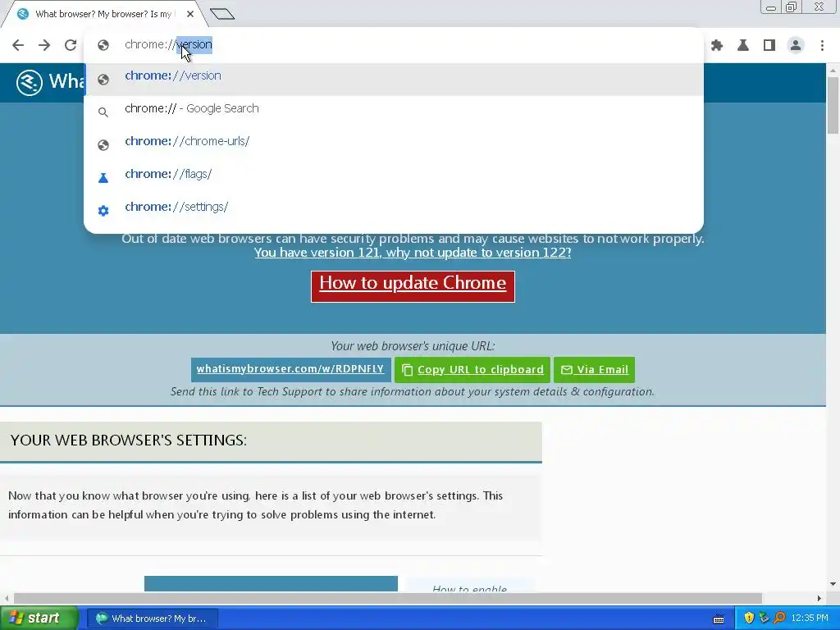Image resolution: width=840 pixels, height=630 pixels.
Task: Open the whatismybrowser.com/w/RDPNFLY link
Action: tap(290, 370)
